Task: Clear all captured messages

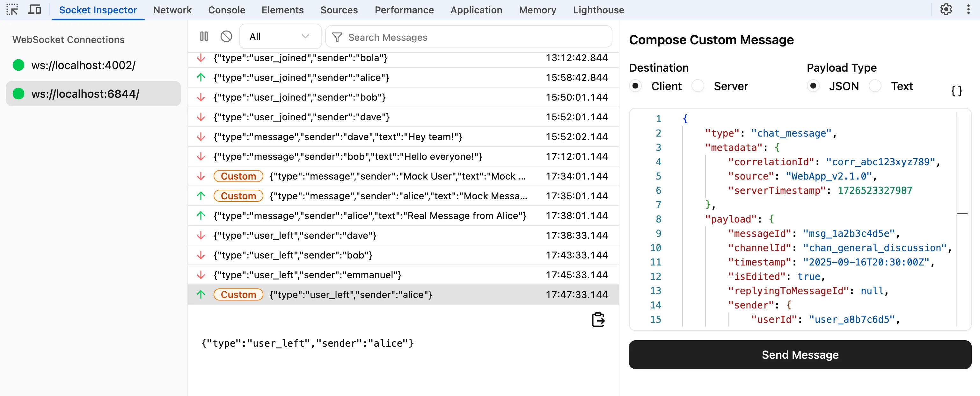Action: pyautogui.click(x=226, y=36)
